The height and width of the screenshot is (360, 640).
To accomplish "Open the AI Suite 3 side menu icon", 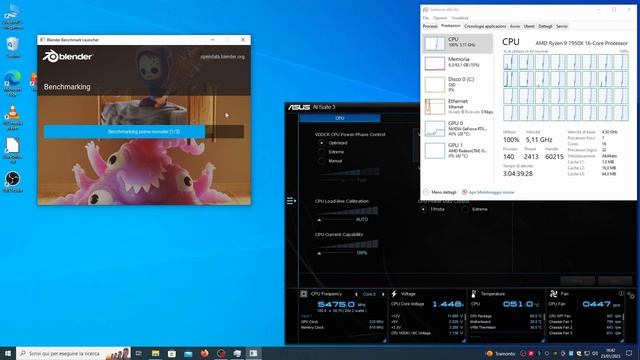I will pos(291,200).
